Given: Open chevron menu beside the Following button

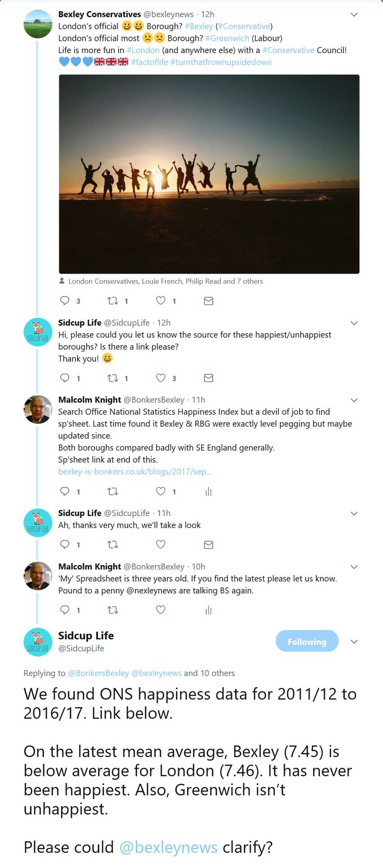Looking at the screenshot, I should [x=354, y=642].
